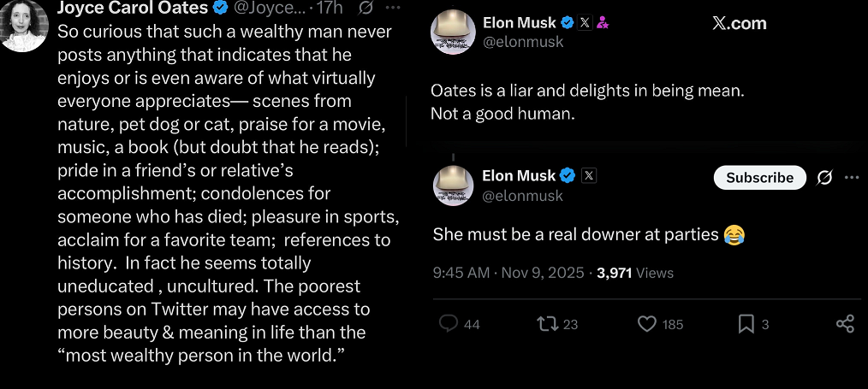Click the reply icon with 44 replies
The width and height of the screenshot is (868, 389).
449,324
